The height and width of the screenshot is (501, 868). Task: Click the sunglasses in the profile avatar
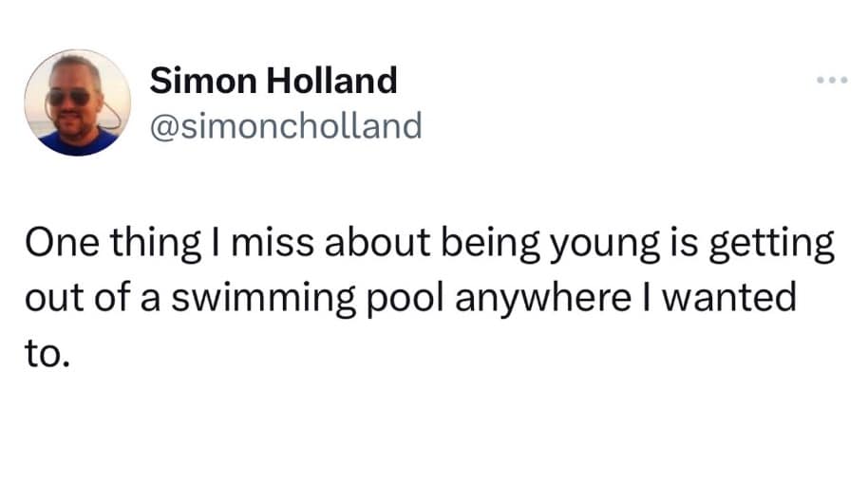click(68, 98)
